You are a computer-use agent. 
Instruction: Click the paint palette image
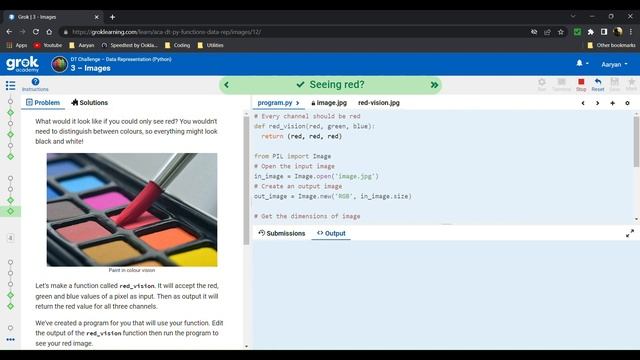coord(132,210)
